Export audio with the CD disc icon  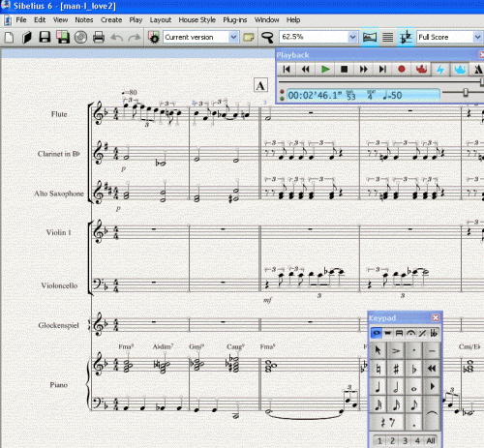(x=80, y=38)
